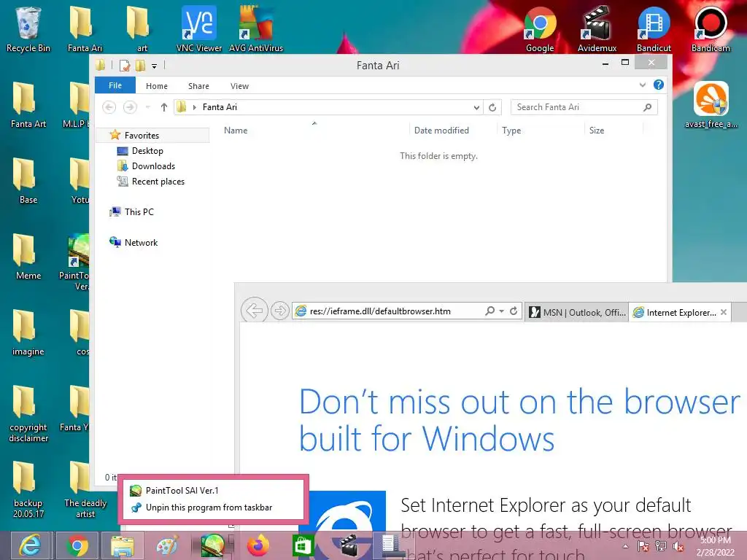
Task: Click the Search Fanta Ari box
Action: [584, 107]
